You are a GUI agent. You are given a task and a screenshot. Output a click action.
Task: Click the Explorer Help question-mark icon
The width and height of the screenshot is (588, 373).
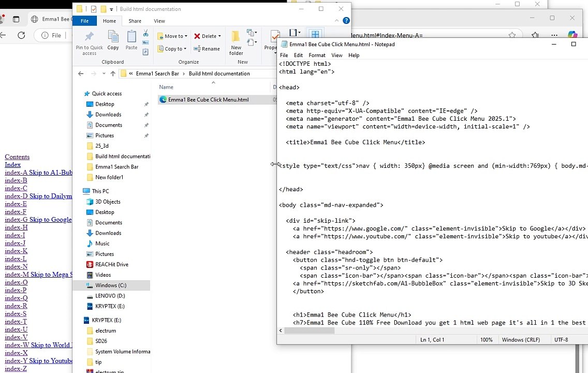pos(346,21)
